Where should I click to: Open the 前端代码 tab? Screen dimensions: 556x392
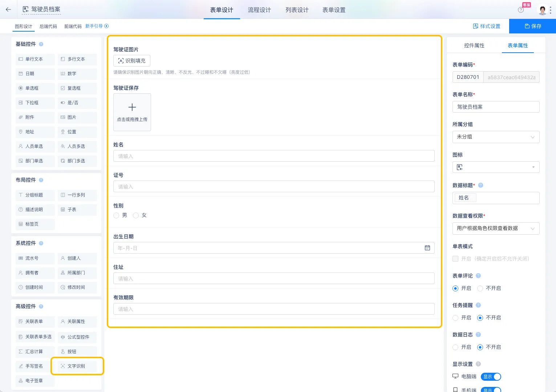pos(73,27)
